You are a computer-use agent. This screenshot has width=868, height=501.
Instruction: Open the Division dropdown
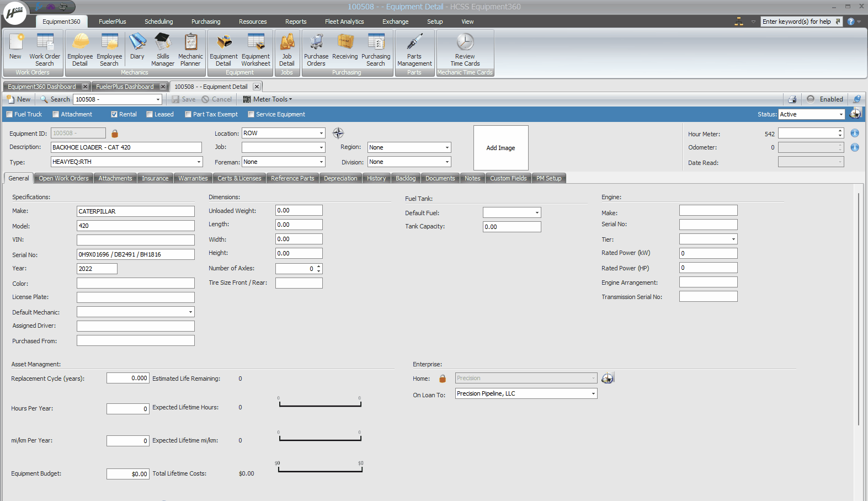coord(447,162)
